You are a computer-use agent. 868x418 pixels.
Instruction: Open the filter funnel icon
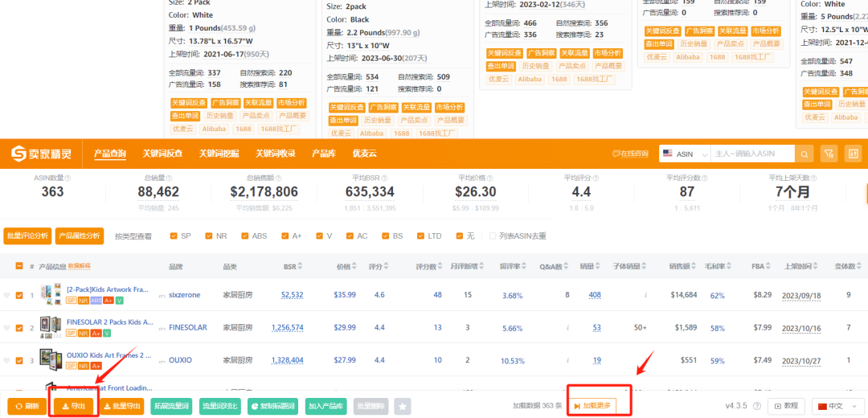tap(829, 154)
